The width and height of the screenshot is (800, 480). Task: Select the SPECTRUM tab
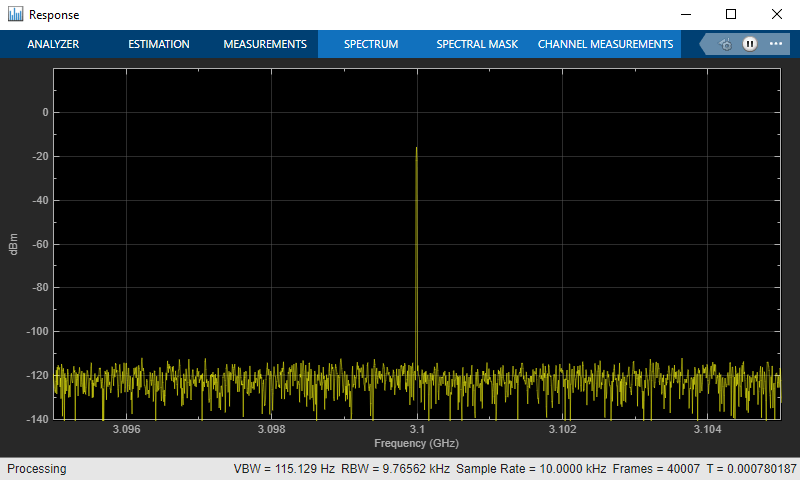[371, 44]
